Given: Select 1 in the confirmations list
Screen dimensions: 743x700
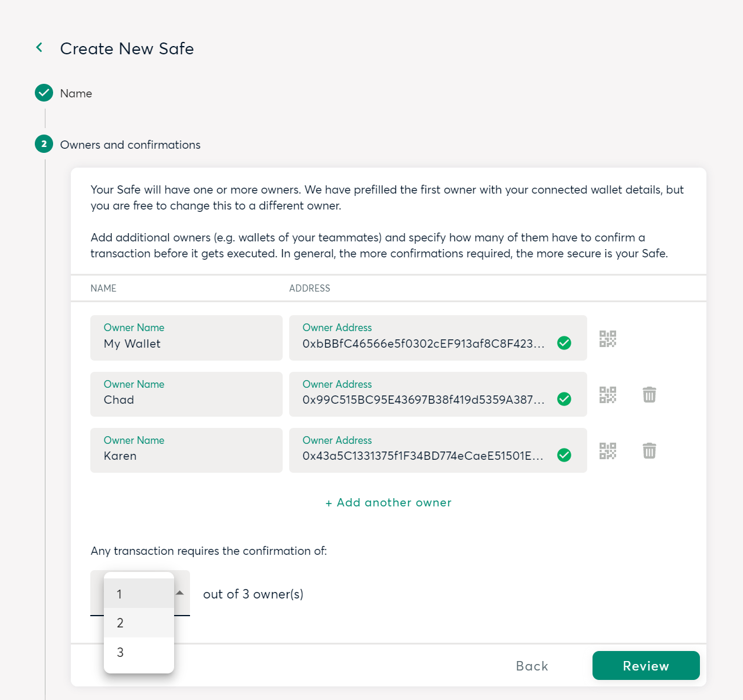Looking at the screenshot, I should (139, 594).
